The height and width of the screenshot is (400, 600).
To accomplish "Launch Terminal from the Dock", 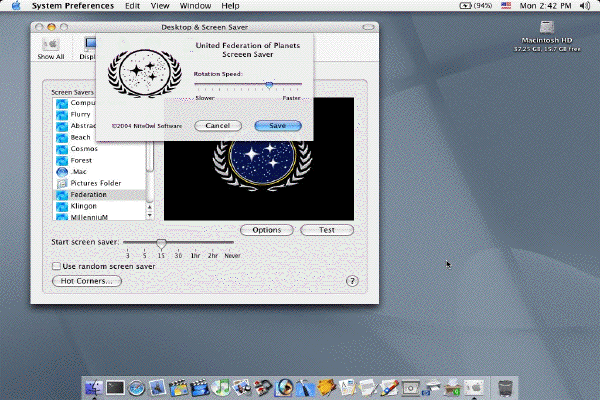I will [x=115, y=388].
